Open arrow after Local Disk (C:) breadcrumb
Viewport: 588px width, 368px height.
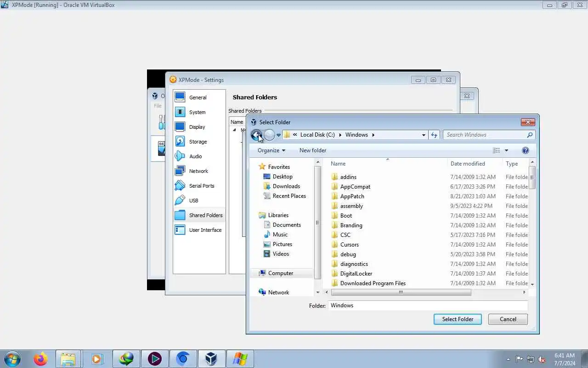tap(340, 135)
